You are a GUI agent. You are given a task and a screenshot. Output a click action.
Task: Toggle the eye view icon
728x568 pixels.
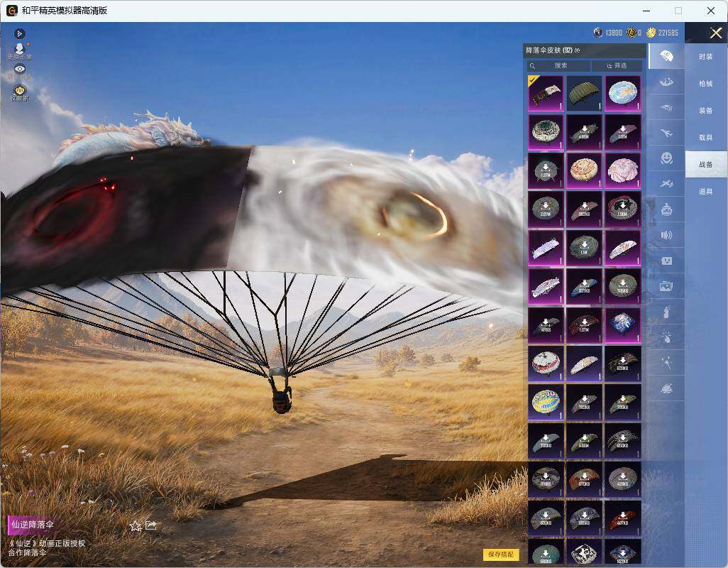[x=19, y=69]
